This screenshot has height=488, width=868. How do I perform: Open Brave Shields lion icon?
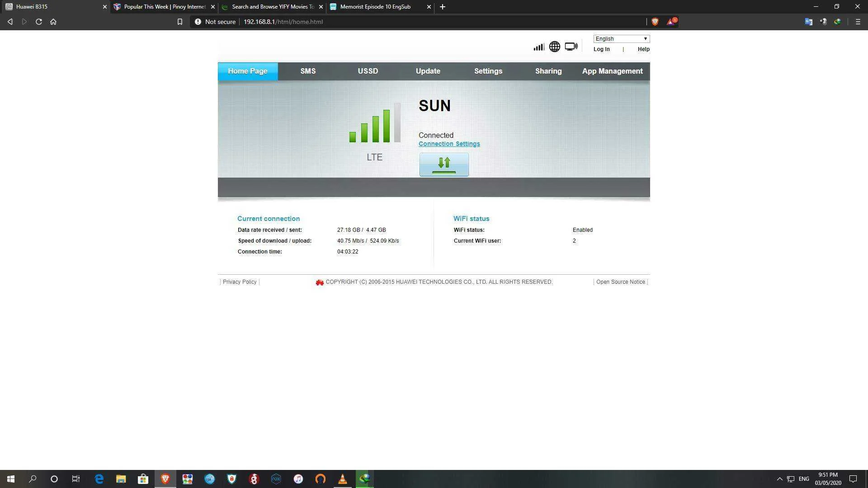(655, 22)
